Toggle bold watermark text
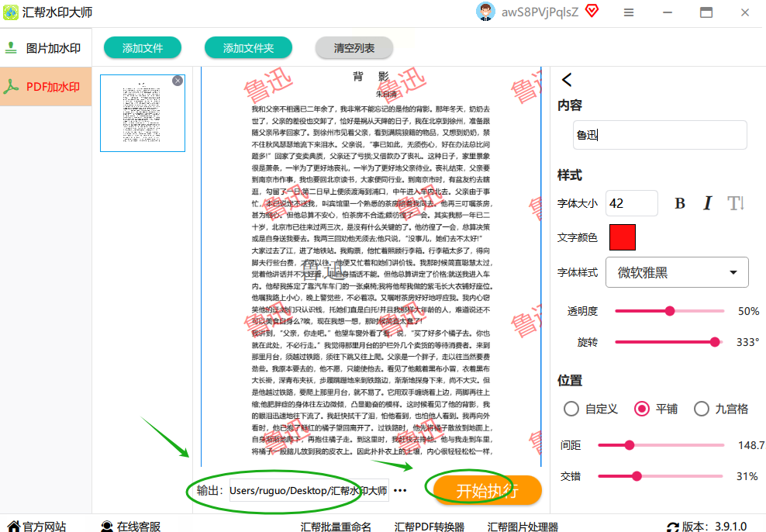Screen dimensions: 766x532 (680, 203)
